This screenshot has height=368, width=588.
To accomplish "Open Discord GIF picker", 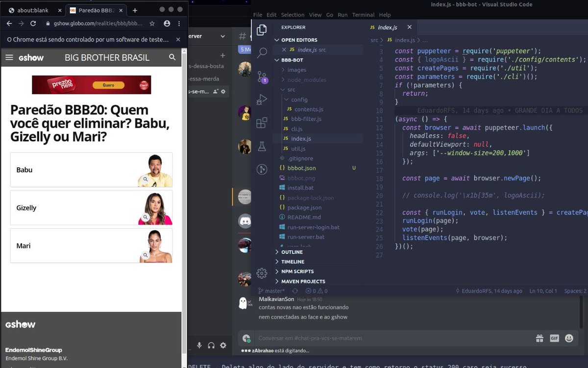I will pos(554,338).
